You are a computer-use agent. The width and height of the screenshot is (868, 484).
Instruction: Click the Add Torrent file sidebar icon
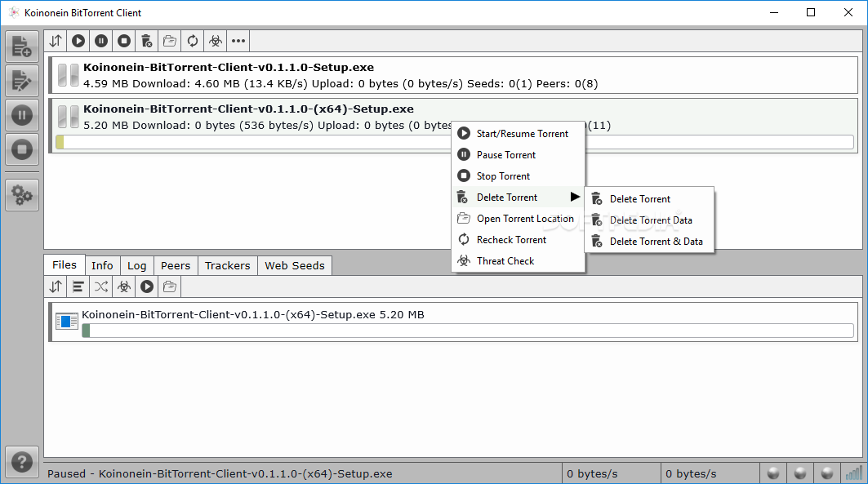(x=22, y=47)
